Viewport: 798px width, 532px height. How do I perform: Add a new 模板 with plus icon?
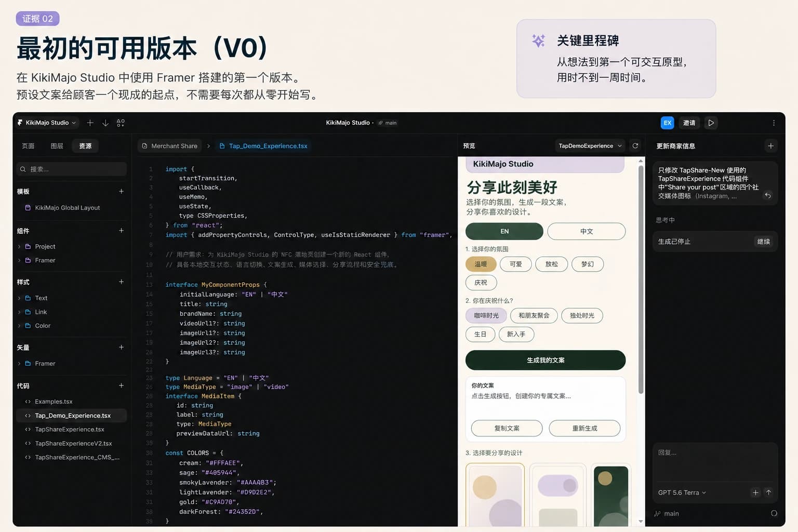tap(121, 191)
